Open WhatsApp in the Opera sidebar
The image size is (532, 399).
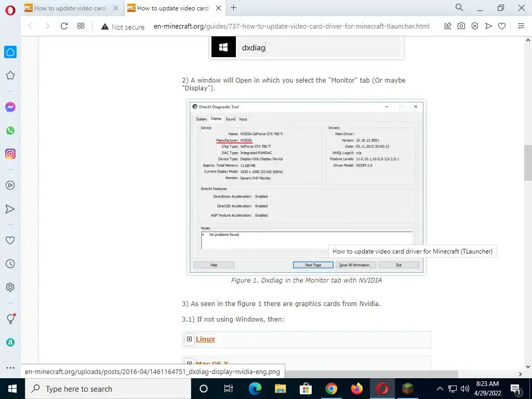(x=10, y=130)
